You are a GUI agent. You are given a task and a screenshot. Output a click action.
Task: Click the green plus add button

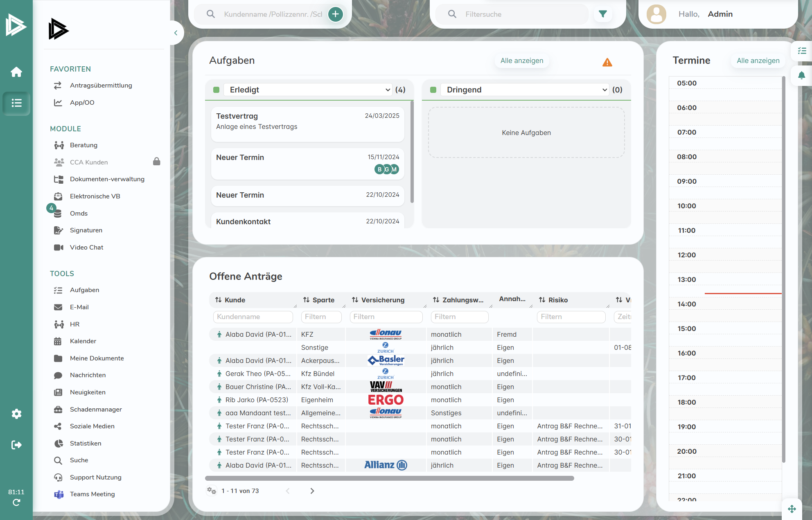pos(335,14)
